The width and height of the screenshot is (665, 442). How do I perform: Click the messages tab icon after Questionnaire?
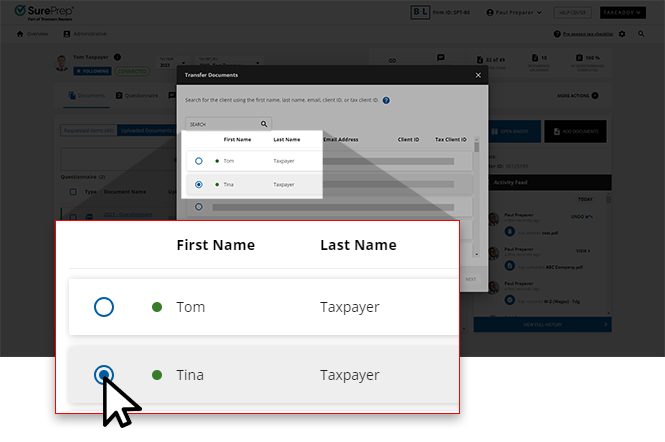172,95
